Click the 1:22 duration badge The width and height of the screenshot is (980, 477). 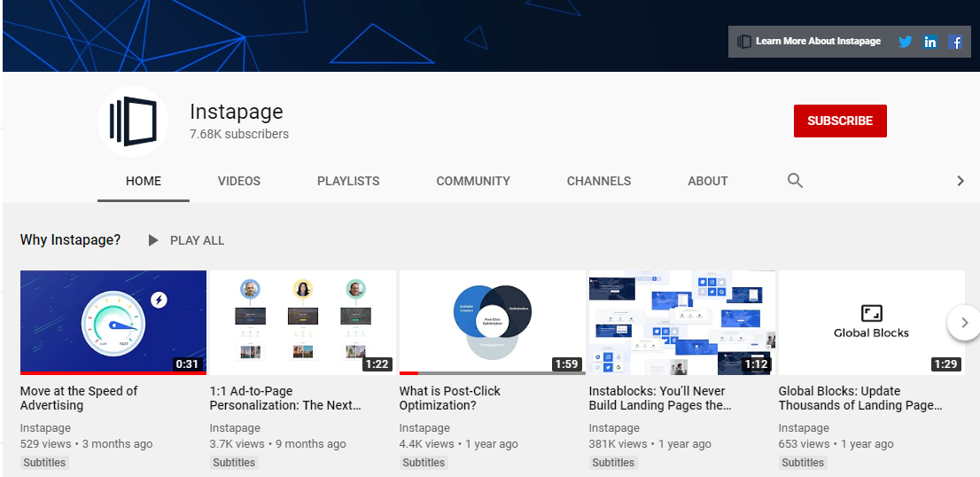coord(377,364)
